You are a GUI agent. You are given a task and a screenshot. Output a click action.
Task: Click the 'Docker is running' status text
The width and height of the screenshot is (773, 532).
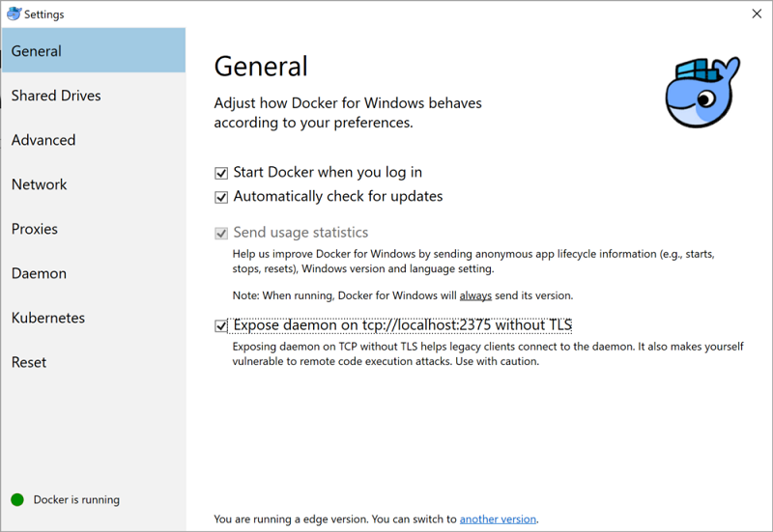tap(76, 500)
